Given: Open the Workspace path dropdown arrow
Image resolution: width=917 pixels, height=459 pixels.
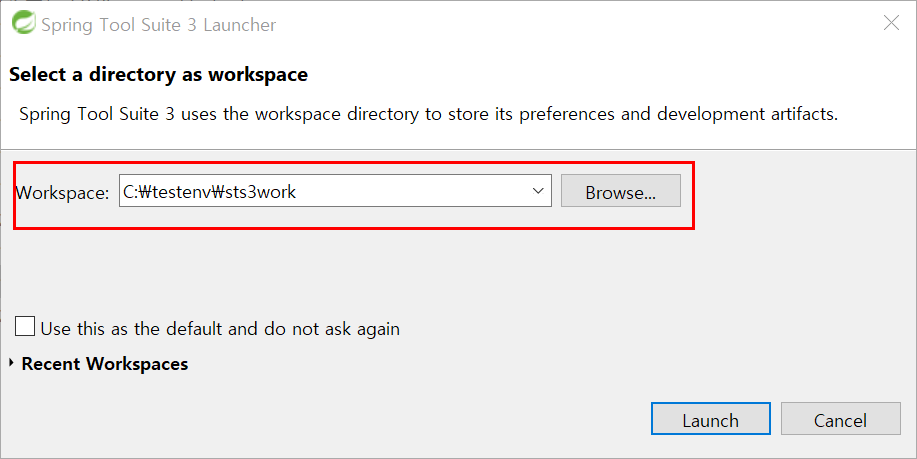Looking at the screenshot, I should [538, 191].
